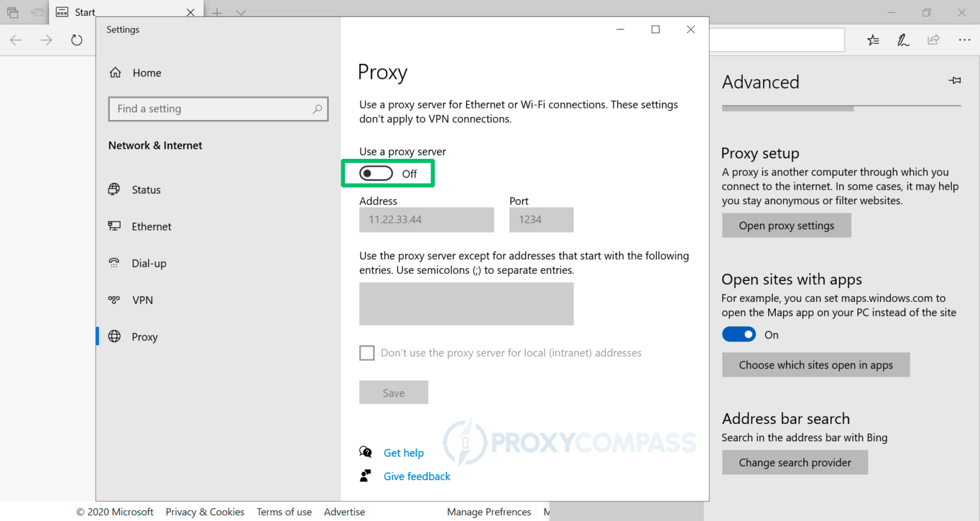Viewport: 980px width, 521px height.
Task: Click the Home icon in Settings sidebar
Action: click(115, 72)
